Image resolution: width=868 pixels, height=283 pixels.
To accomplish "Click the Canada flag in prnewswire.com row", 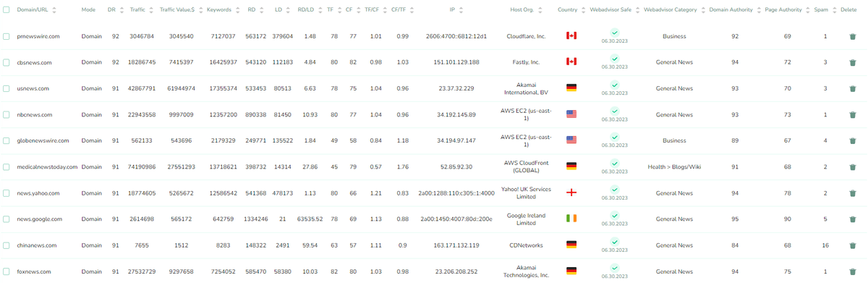I will pyautogui.click(x=571, y=36).
